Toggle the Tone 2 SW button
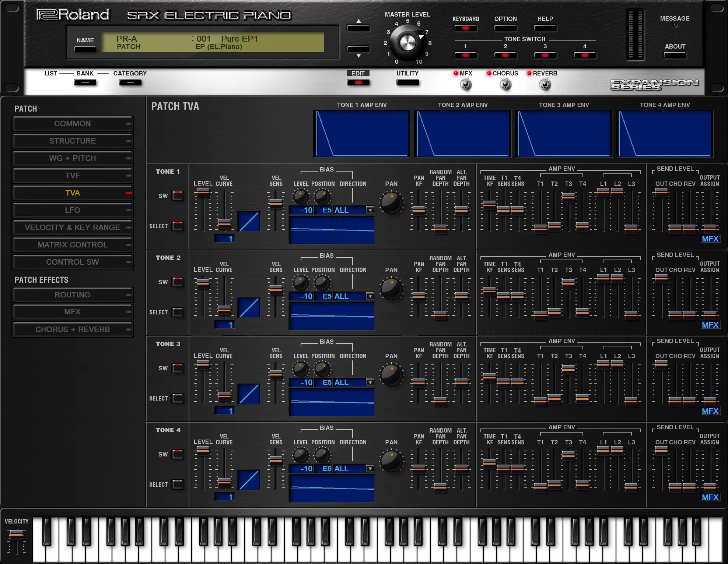Image resolution: width=728 pixels, height=564 pixels. pos(178,282)
